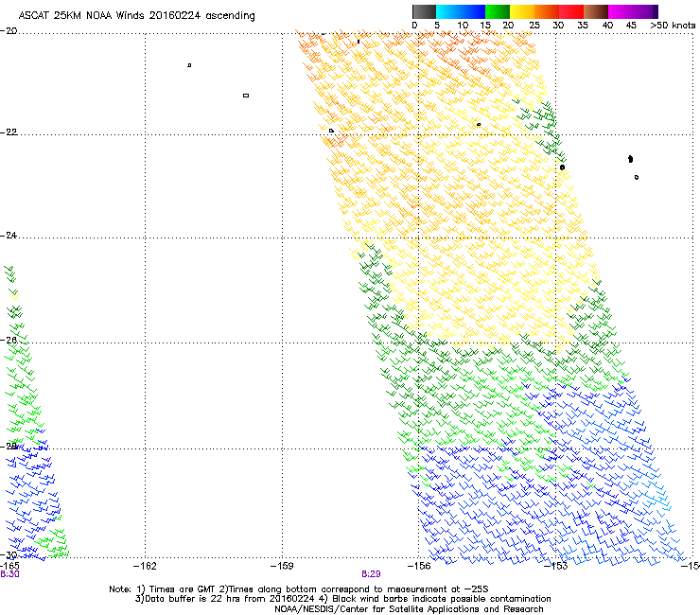Click the '40' label under the color bar
Viewport: 700px width, 615px height.
tap(607, 26)
